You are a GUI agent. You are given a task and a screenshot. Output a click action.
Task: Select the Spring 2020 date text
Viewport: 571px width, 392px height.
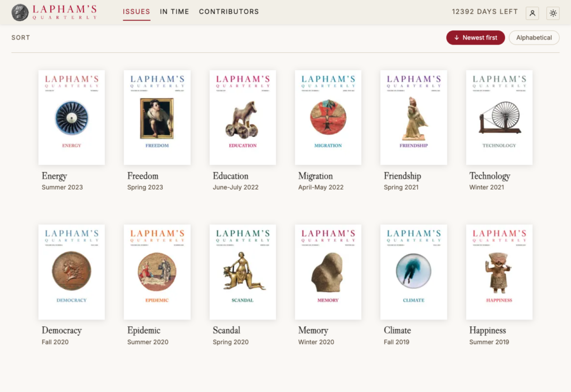[x=230, y=342]
